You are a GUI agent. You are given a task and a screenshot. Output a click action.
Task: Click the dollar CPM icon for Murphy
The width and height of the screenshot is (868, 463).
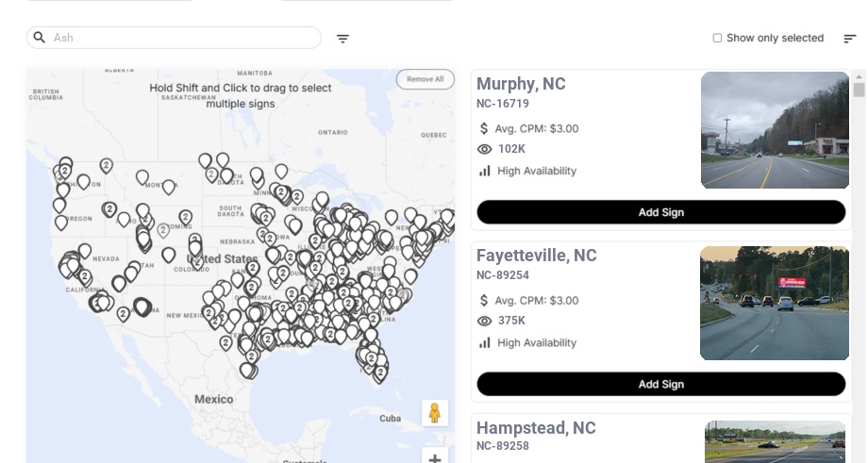485,128
